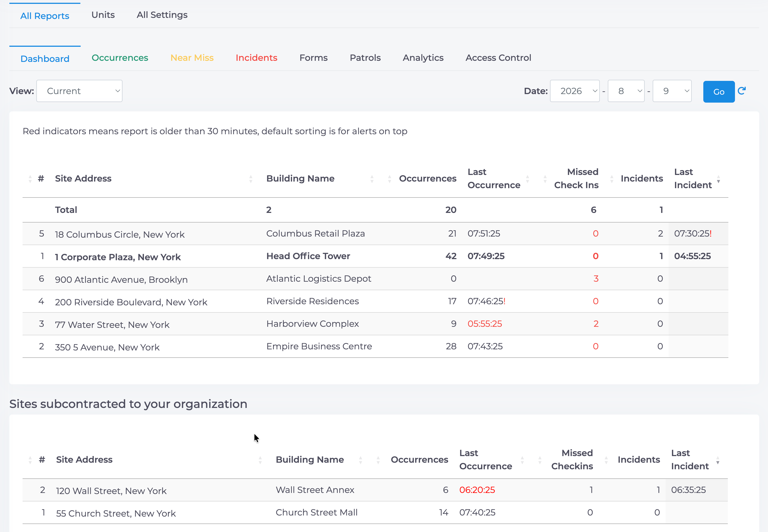Click building name Head Office Tower

(308, 256)
